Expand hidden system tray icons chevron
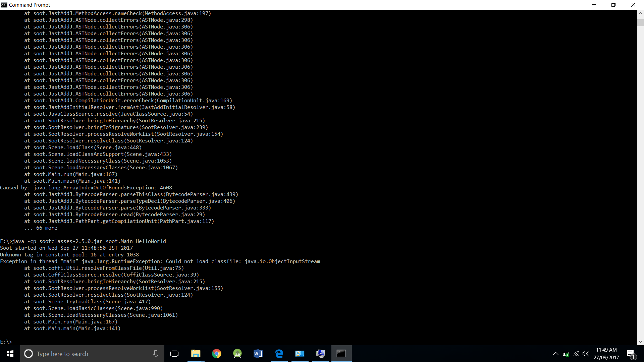Screen dimensions: 644x362 pos(555,354)
